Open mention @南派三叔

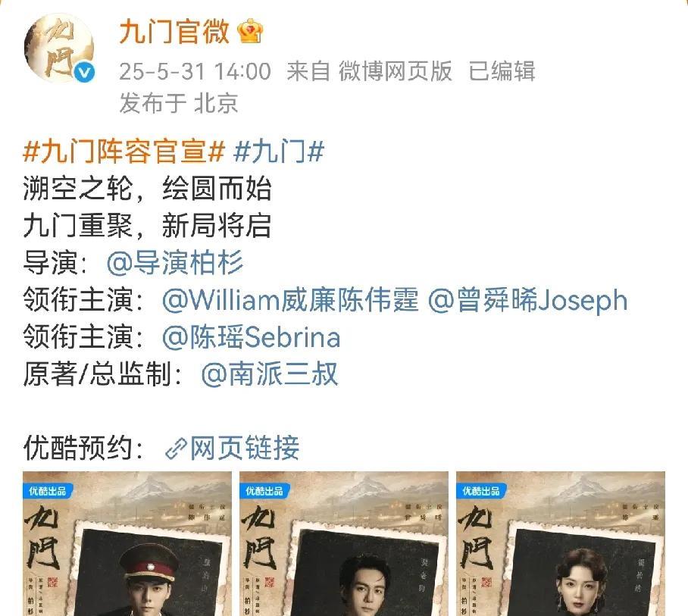point(270,374)
